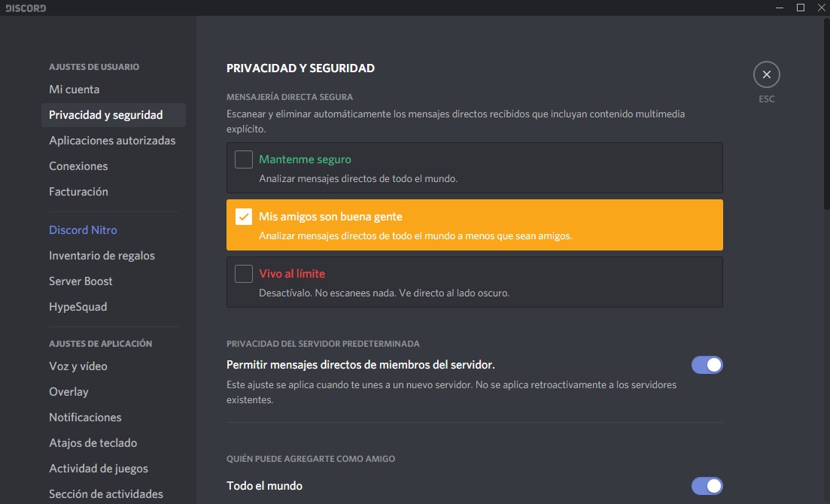Open 'Voz y vídeo' settings
This screenshot has width=830, height=504.
78,366
